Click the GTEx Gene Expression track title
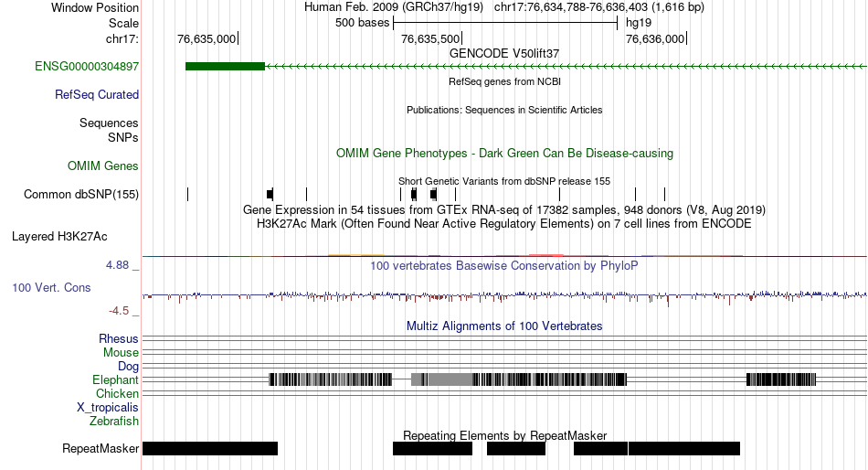The image size is (868, 470). [x=504, y=210]
